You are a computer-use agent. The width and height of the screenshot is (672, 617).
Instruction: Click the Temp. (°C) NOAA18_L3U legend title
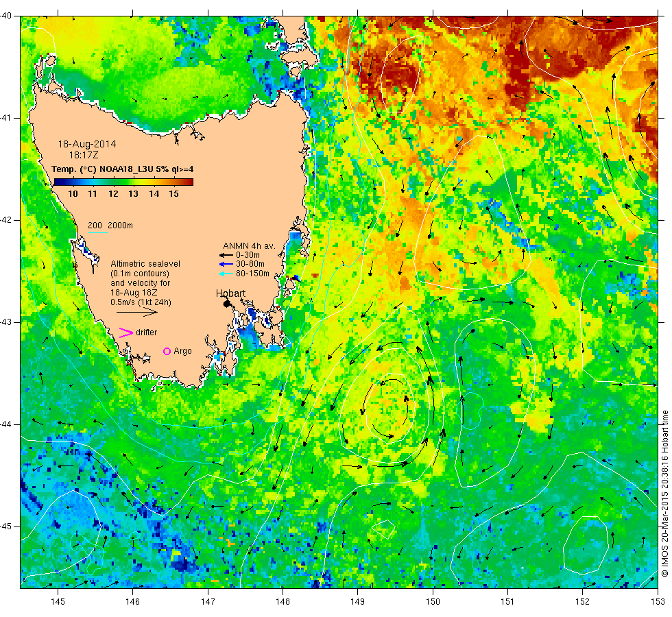[x=123, y=169]
